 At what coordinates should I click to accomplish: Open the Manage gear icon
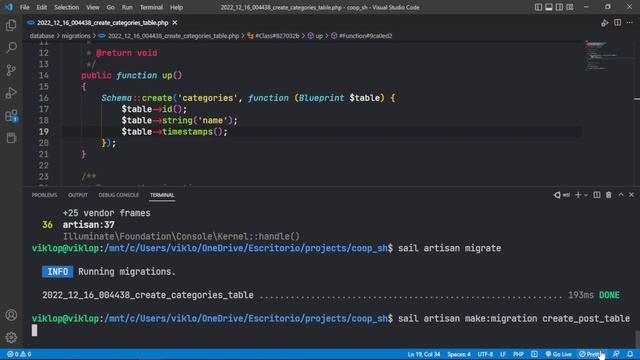tap(11, 337)
